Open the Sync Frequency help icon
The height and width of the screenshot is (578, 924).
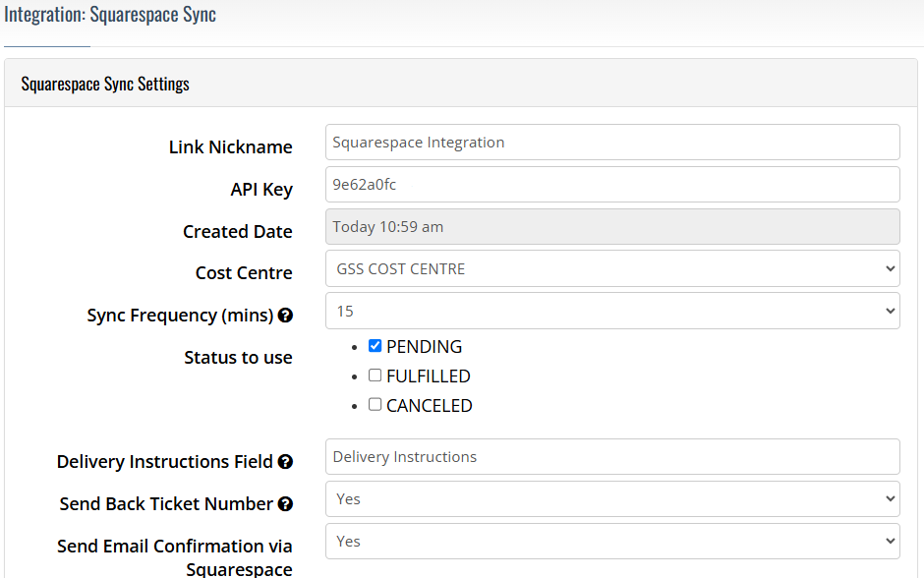click(285, 316)
